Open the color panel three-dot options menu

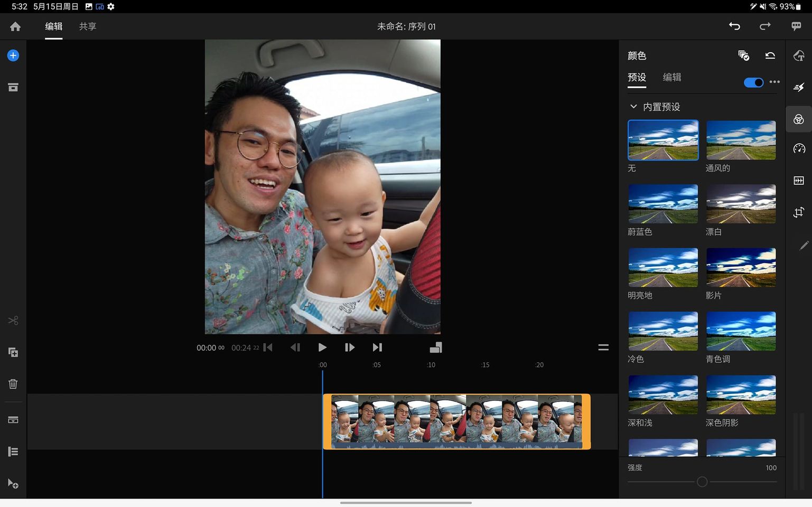pyautogui.click(x=774, y=82)
